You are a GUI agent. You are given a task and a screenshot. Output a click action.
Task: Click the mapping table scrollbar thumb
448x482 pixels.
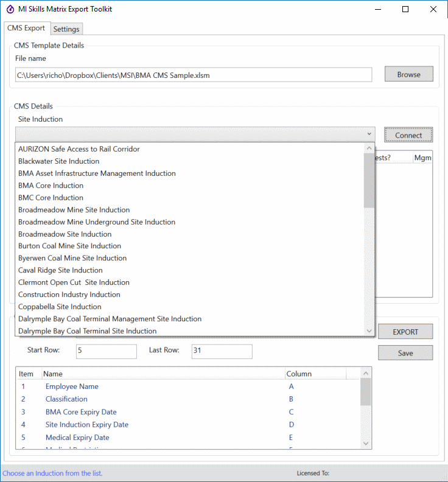[366, 392]
